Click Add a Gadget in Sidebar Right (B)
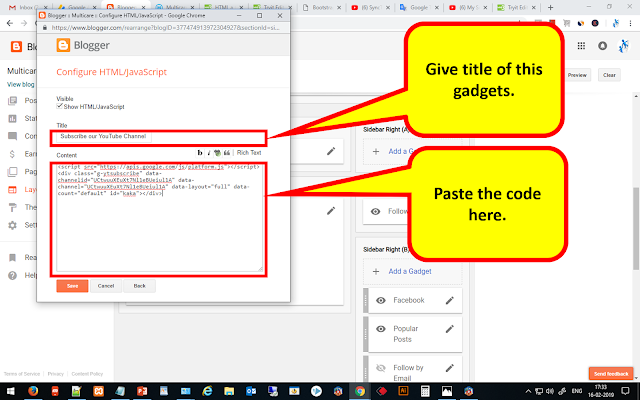Viewport: 640px width, 400px height. [x=410, y=271]
